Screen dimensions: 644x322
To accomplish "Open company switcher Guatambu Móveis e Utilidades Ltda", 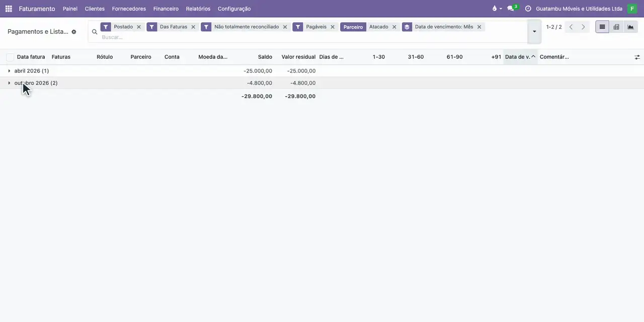I will click(579, 9).
